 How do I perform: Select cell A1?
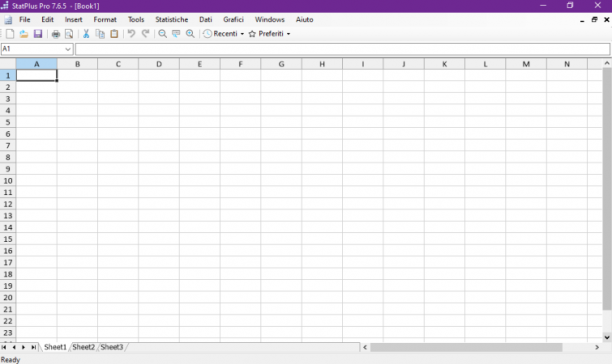tap(37, 75)
